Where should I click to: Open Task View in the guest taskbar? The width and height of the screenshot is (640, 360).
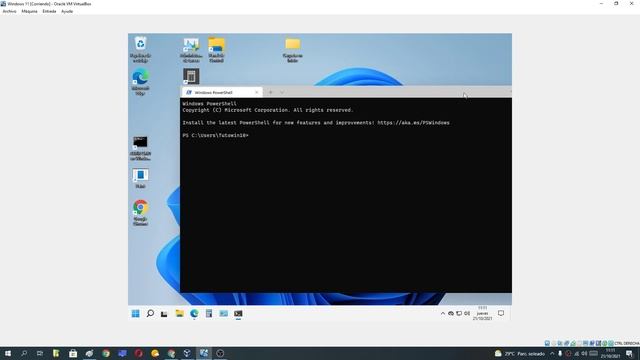164,313
